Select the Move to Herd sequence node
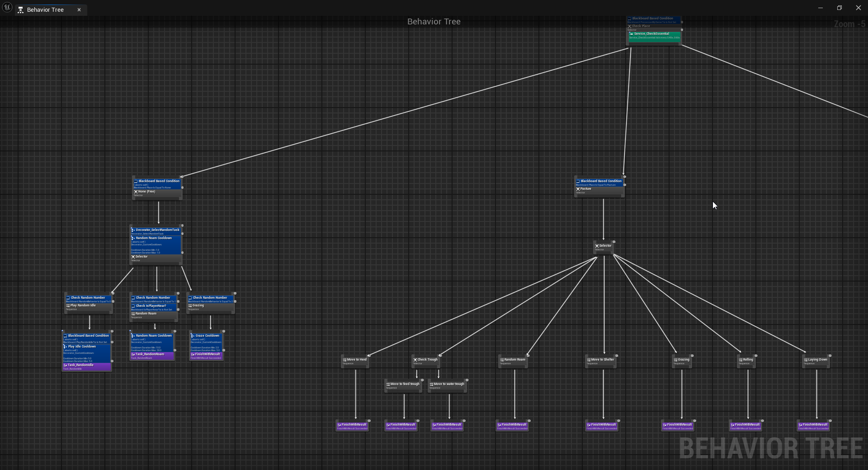This screenshot has width=868, height=470. click(355, 361)
